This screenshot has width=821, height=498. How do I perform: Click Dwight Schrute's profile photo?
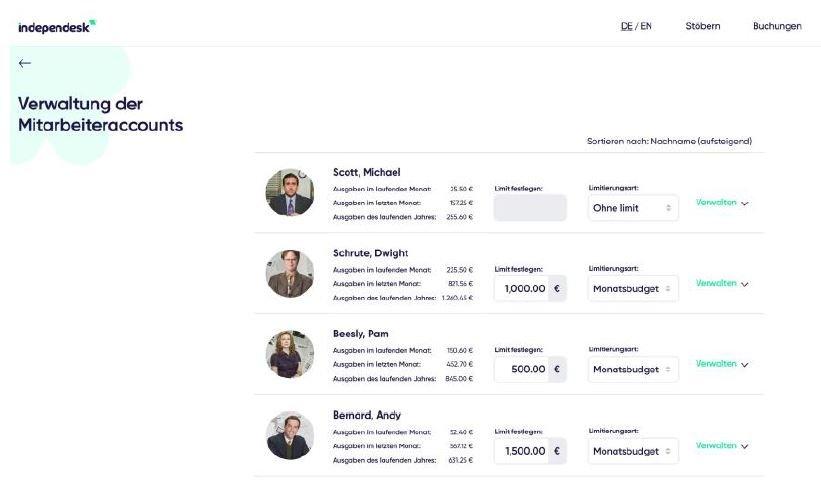[290, 273]
